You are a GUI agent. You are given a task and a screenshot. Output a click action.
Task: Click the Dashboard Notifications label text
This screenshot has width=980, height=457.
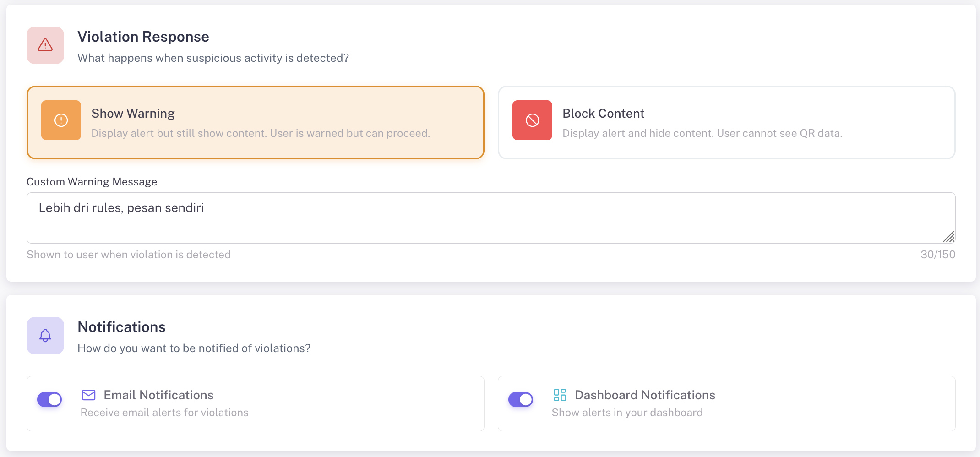(x=645, y=395)
